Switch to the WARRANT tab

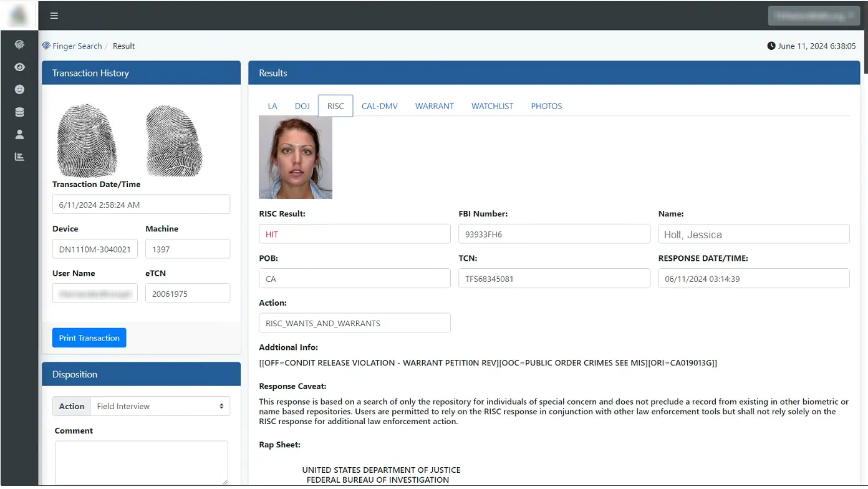(x=434, y=106)
